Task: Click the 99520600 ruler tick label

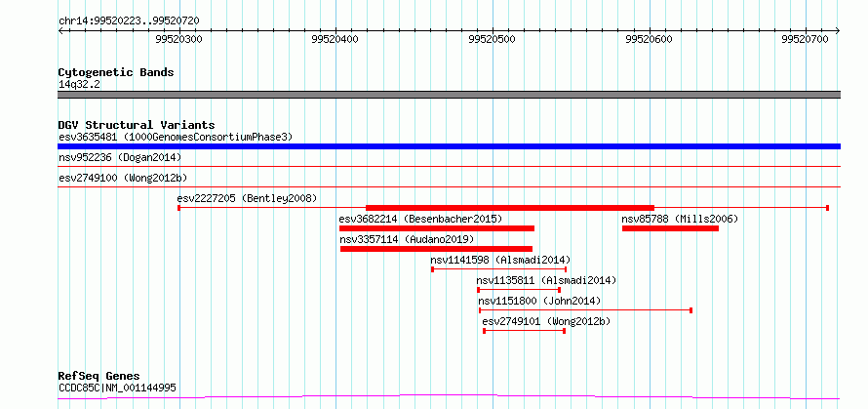Action: tap(649, 39)
